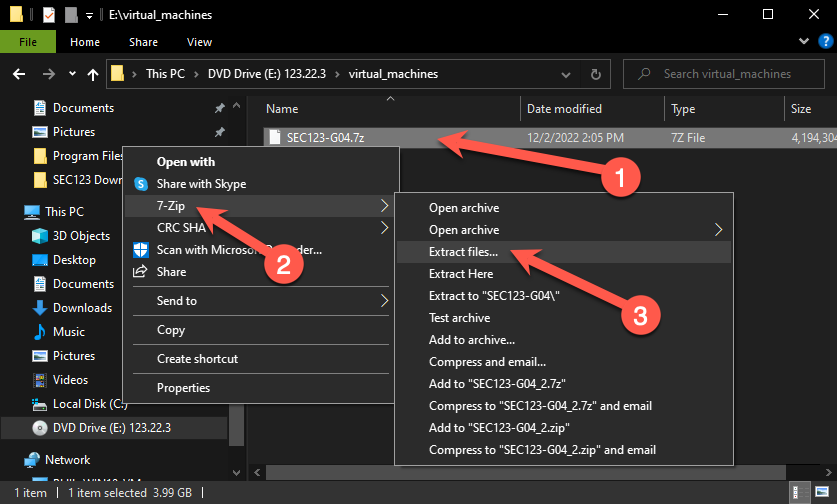Click the Skype icon in context menu
Screen dimensions: 837x504
(x=141, y=184)
